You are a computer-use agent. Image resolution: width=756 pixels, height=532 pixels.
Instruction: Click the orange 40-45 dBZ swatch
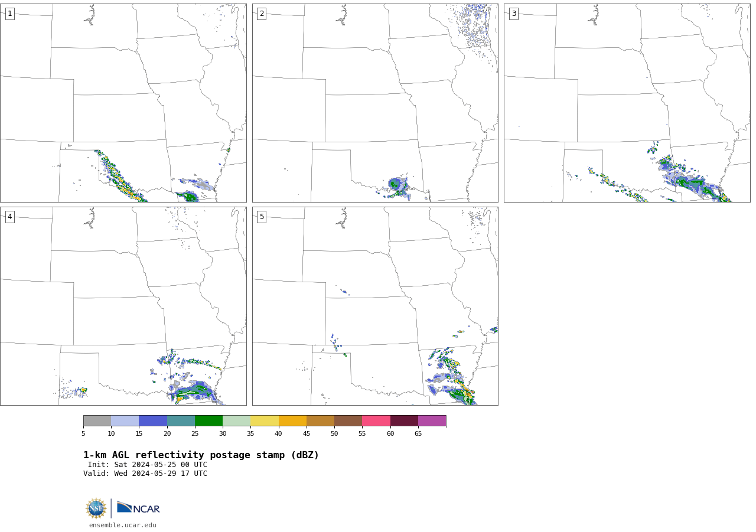click(x=292, y=421)
